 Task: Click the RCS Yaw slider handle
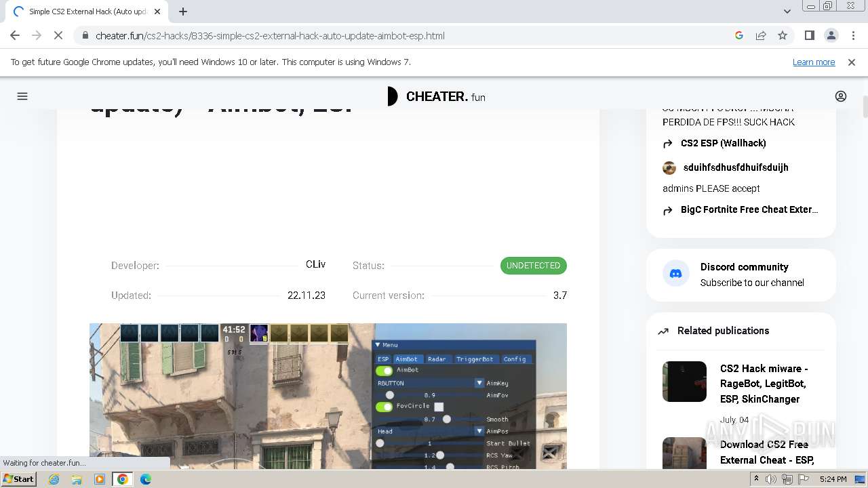tap(440, 455)
